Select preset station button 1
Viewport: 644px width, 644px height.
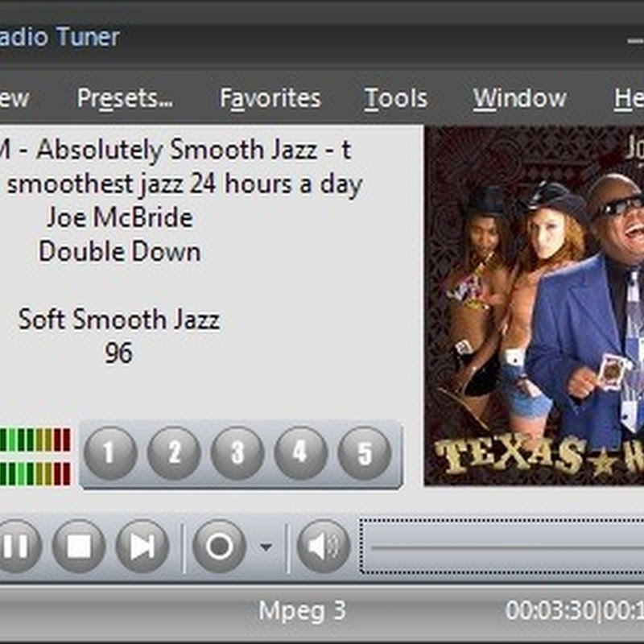pos(110,453)
